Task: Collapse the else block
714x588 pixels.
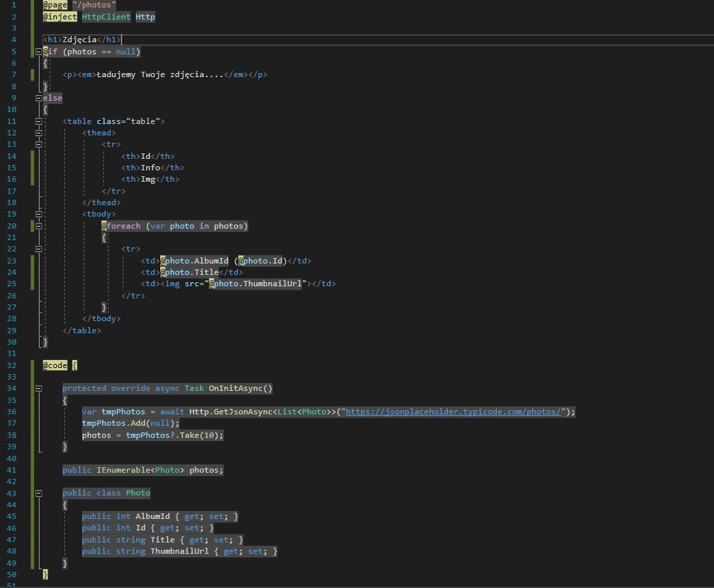Action: [x=39, y=98]
